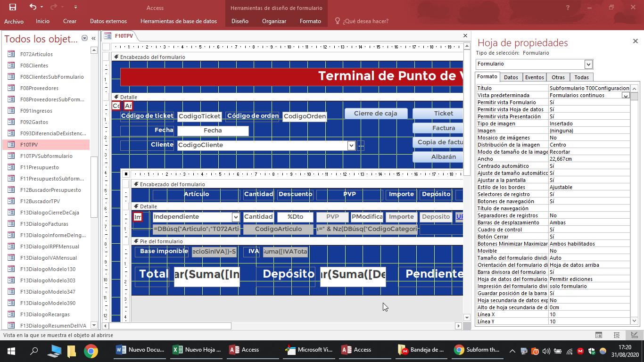Image resolution: width=644 pixels, height=362 pixels.
Task: Open the Vista predeterminada property dropdown
Action: 625,95
